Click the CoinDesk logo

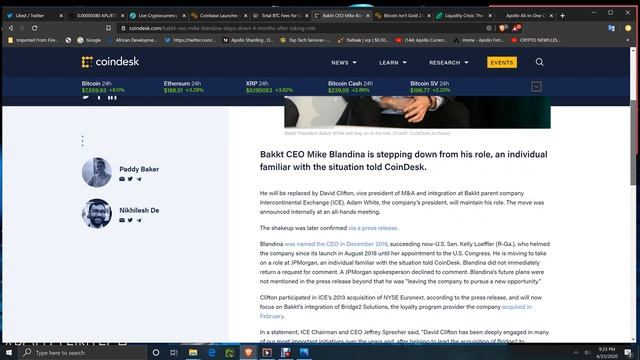coord(110,62)
